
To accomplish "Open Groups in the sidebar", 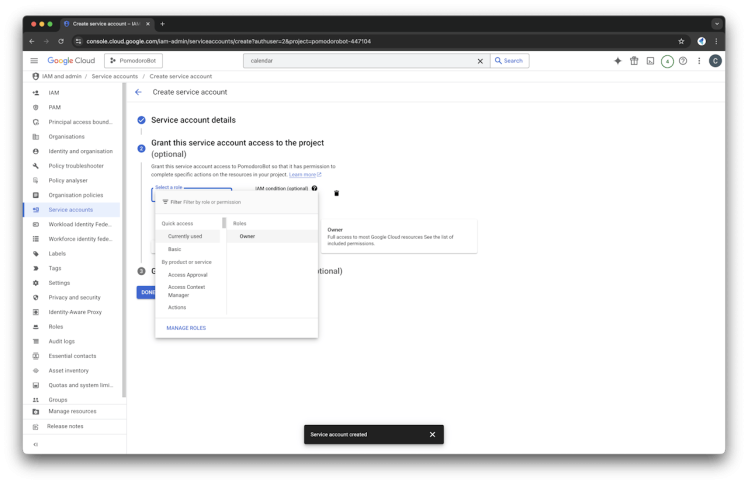I will (x=72, y=400).
